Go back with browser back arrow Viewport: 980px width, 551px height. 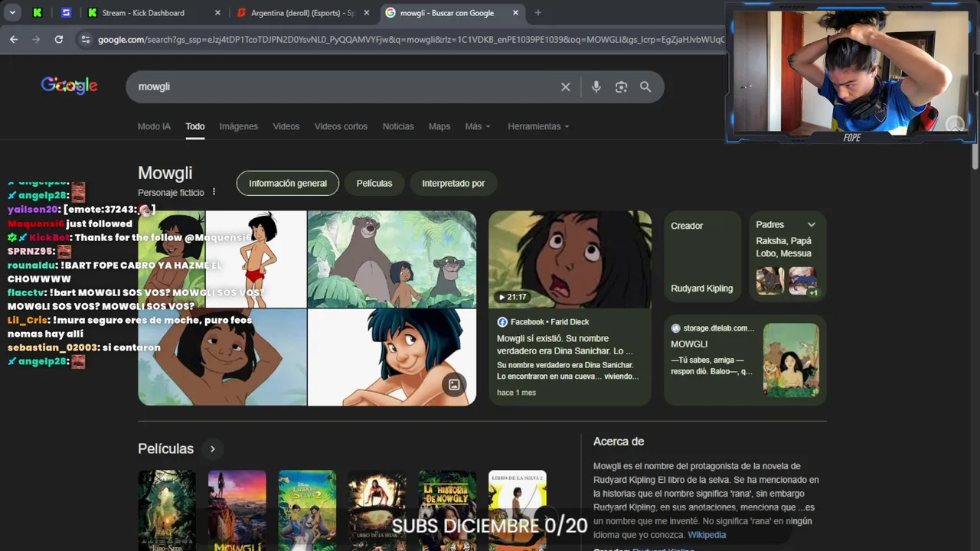pos(14,39)
